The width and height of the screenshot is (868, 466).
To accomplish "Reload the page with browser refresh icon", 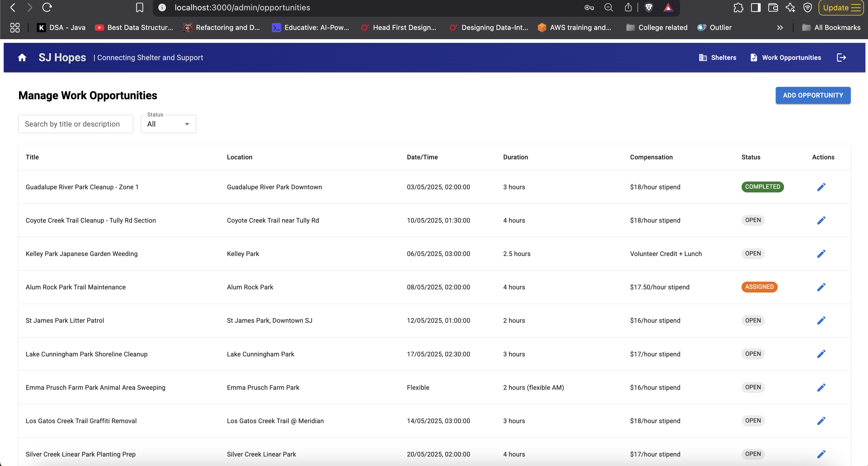I will [47, 7].
